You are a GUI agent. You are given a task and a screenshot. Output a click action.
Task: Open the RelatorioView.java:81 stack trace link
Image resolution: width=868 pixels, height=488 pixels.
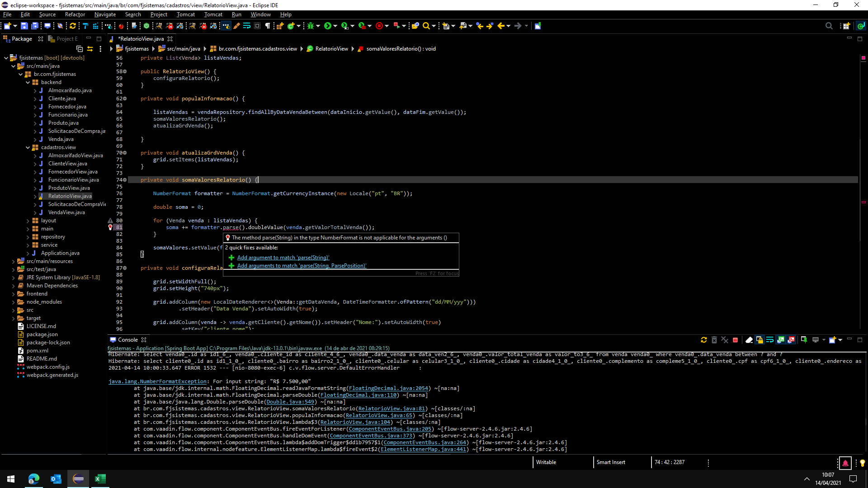392,408
